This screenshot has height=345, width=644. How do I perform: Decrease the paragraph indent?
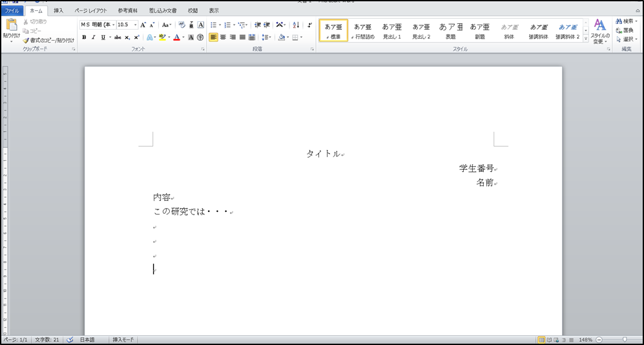point(258,25)
